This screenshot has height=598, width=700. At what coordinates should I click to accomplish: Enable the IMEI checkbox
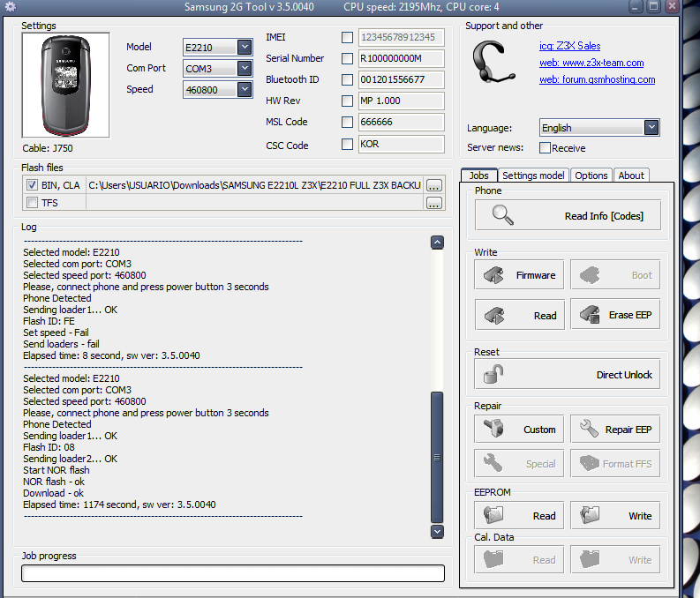tap(347, 37)
